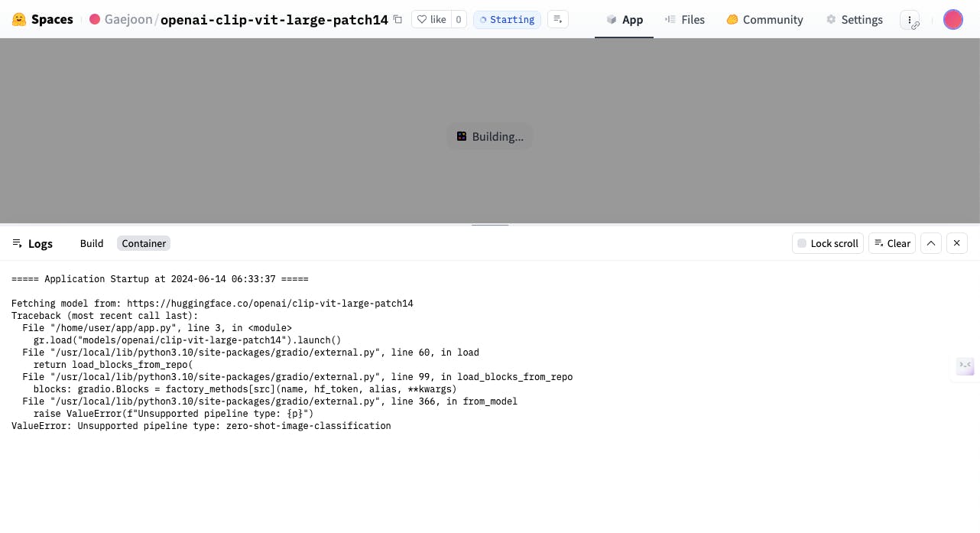Click the 'Fetching model from' log line
Viewport: 980px width, 533px height.
pyautogui.click(x=213, y=304)
